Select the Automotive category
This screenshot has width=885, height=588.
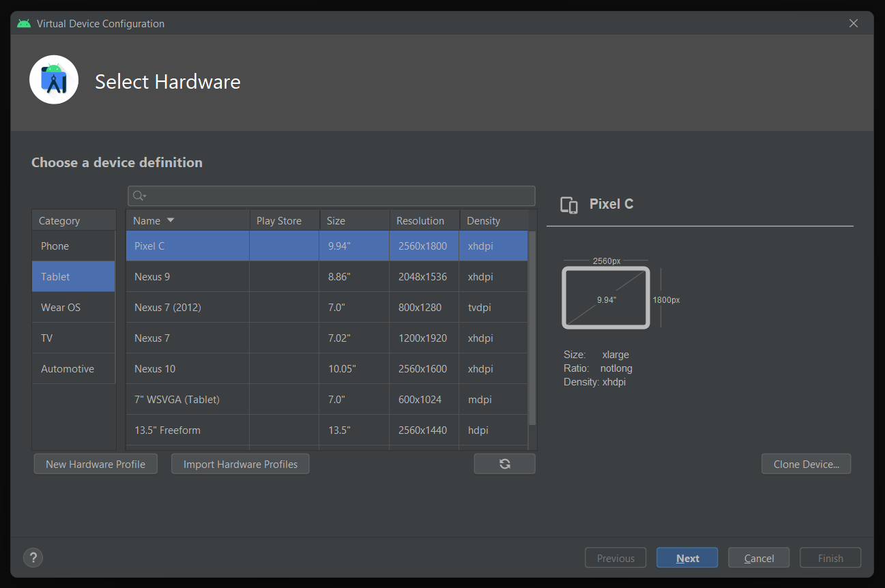click(x=74, y=369)
